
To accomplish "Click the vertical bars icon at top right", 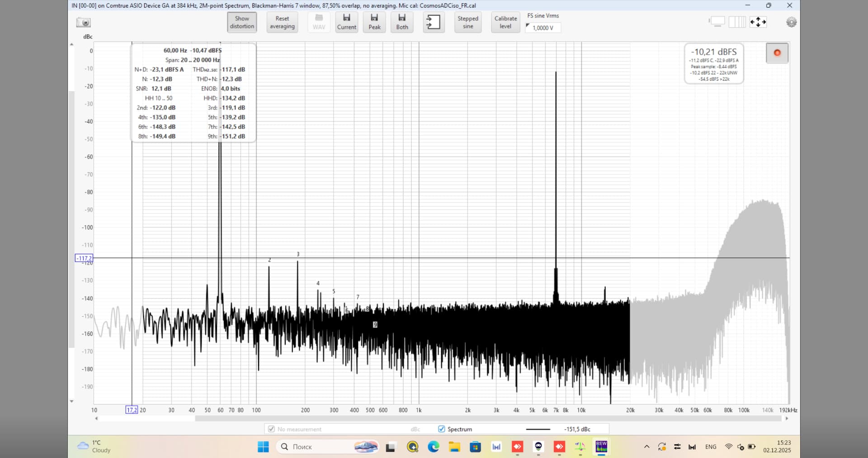I will (737, 22).
